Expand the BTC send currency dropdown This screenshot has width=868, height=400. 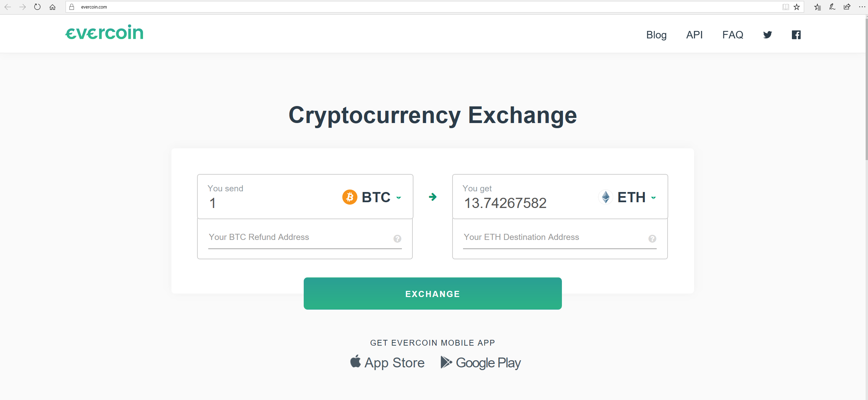click(399, 197)
